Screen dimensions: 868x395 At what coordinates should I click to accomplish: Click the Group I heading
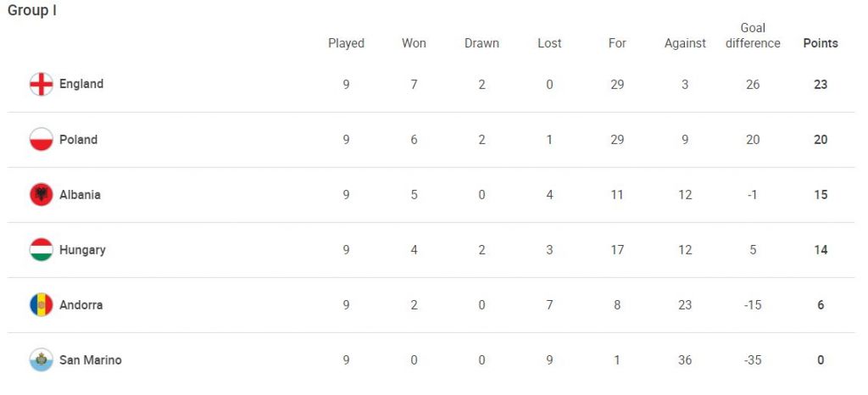32,11
